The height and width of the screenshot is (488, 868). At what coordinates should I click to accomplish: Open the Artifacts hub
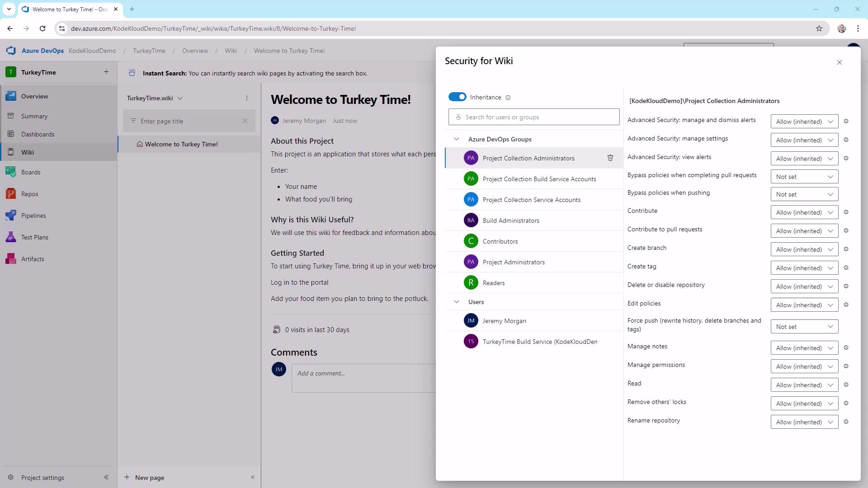33,259
